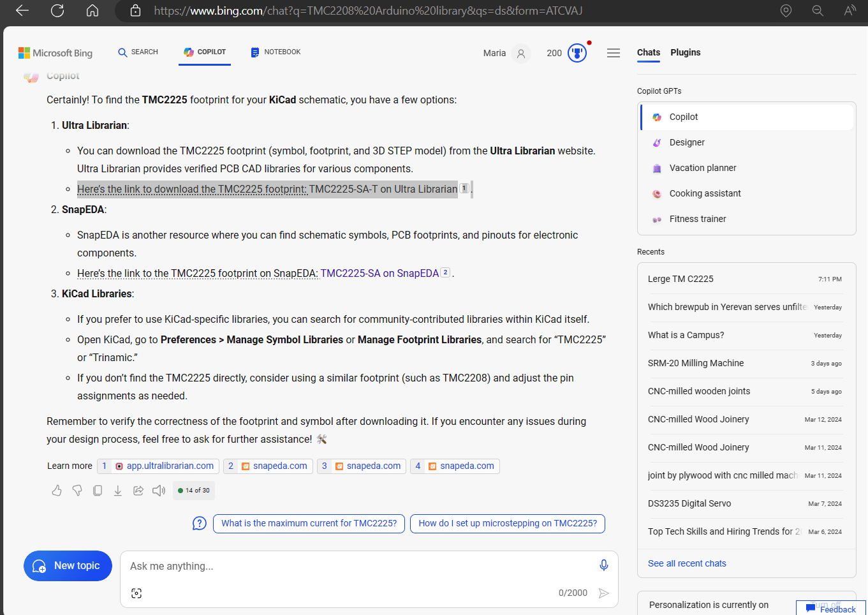The image size is (868, 615).
Task: Reload the page with refresh icon
Action: [x=57, y=11]
